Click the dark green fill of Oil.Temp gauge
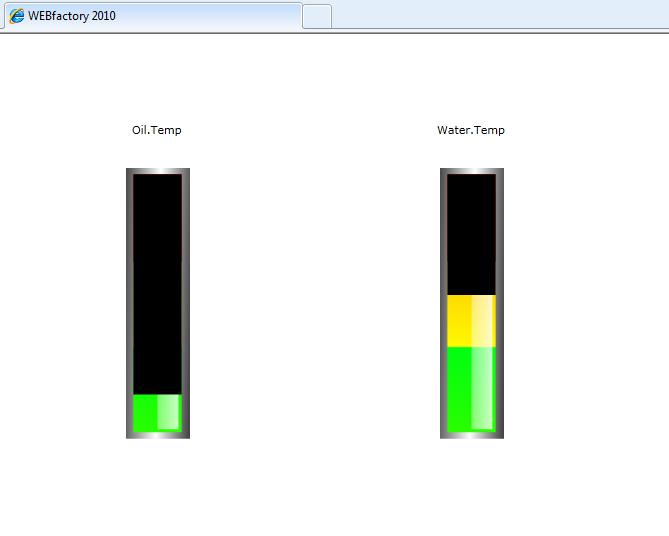Screen dimensions: 669x536 (145, 412)
